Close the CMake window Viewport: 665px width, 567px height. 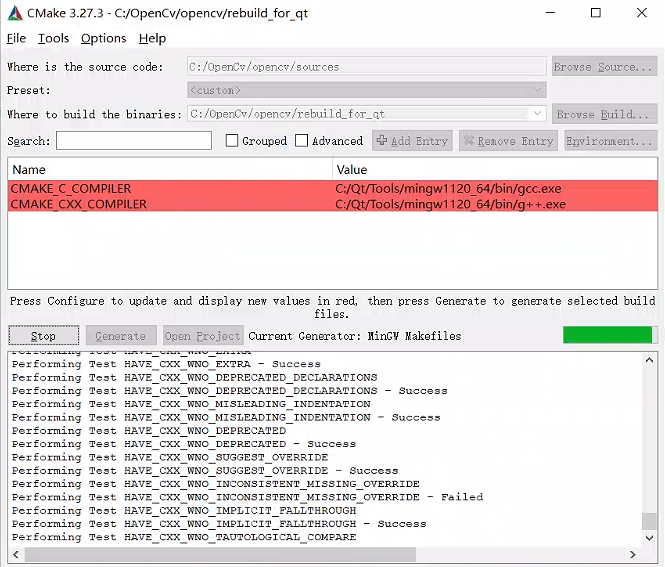click(x=642, y=13)
